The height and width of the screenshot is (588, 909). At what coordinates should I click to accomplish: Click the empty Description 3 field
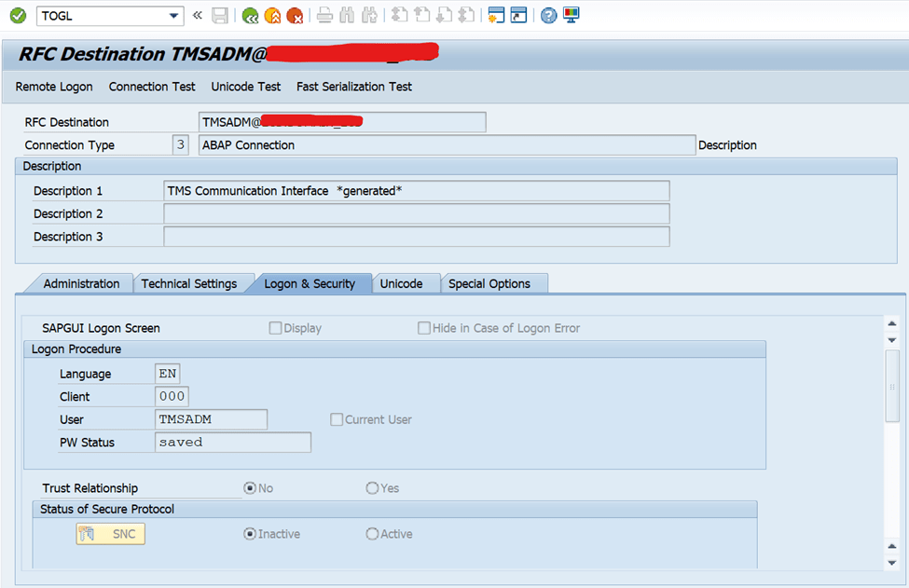point(416,237)
